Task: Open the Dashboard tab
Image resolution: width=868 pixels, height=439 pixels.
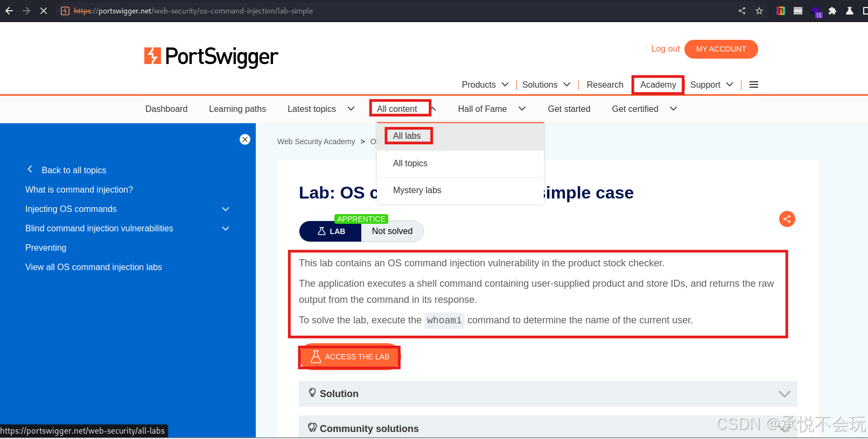Action: 166,109
